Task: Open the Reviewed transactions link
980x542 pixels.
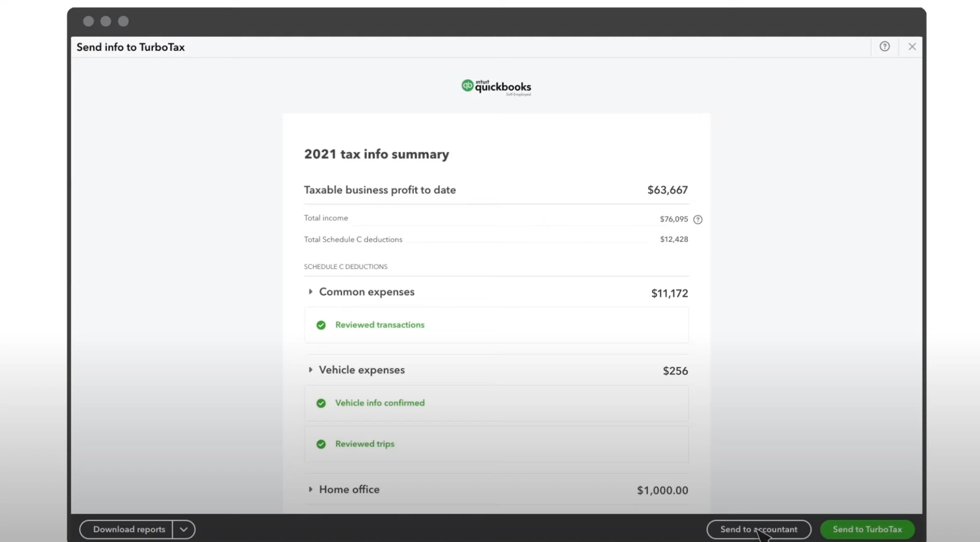Action: [x=380, y=325]
